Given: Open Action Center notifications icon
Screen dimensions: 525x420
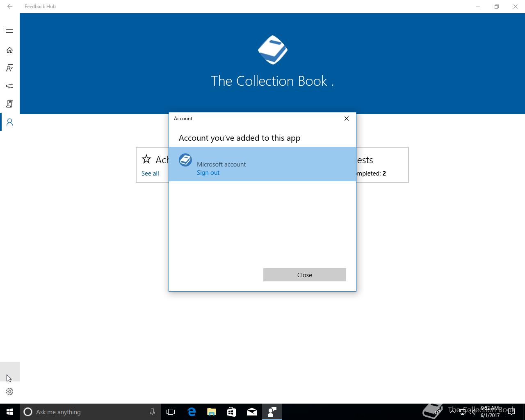Looking at the screenshot, I should 511,412.
